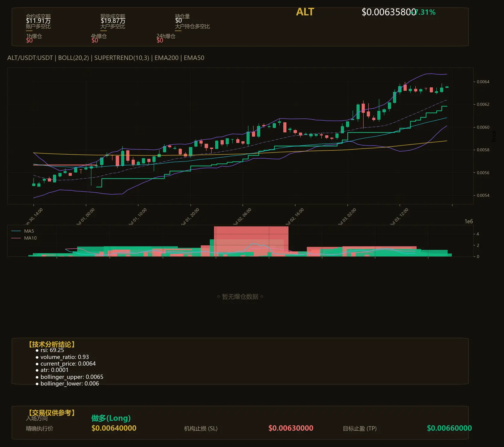Click the 0.0058 price axis label

coord(483,150)
